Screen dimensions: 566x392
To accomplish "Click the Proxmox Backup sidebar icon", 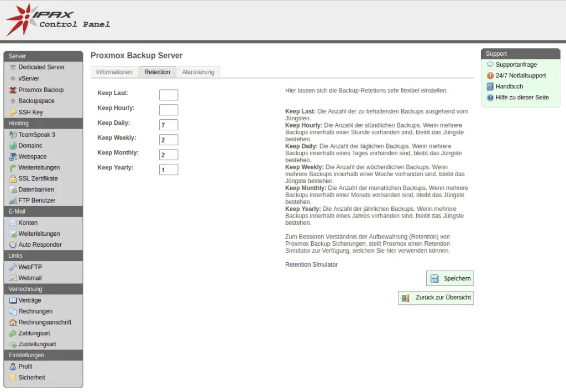I will point(13,90).
